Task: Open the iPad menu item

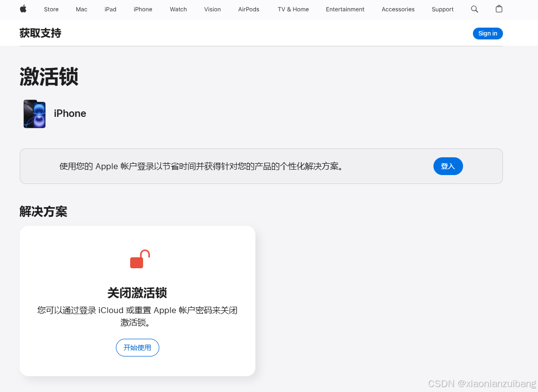Action: coord(110,9)
